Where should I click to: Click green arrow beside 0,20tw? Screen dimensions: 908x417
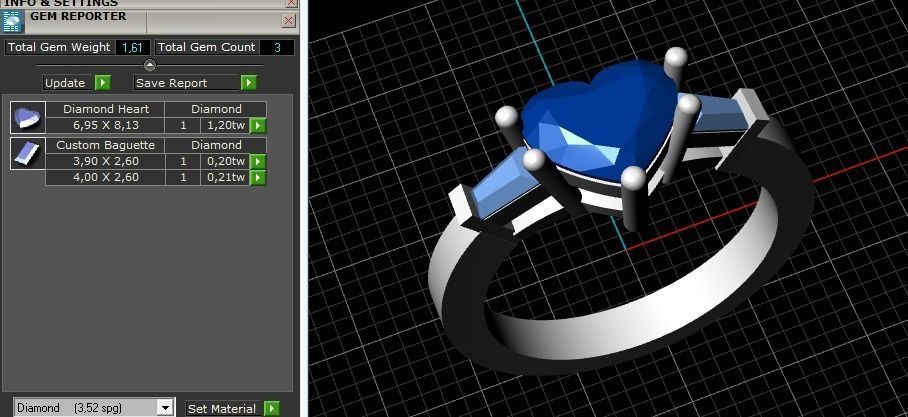click(258, 162)
